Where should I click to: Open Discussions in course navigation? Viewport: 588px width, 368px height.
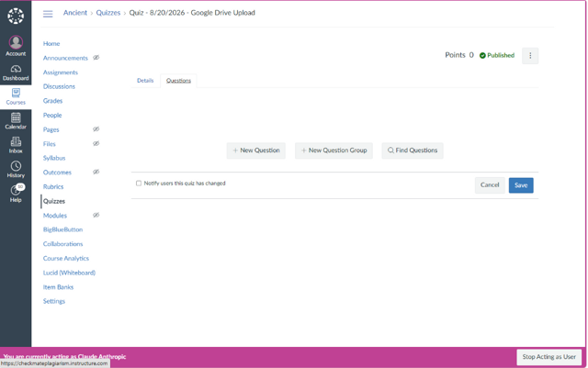click(x=59, y=86)
